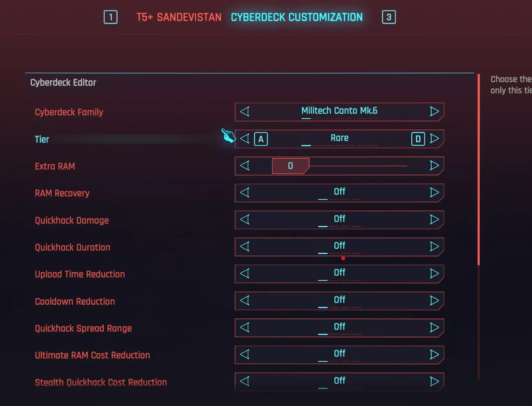Select the Ultimate RAM Cost Reduction setting label

click(x=92, y=355)
